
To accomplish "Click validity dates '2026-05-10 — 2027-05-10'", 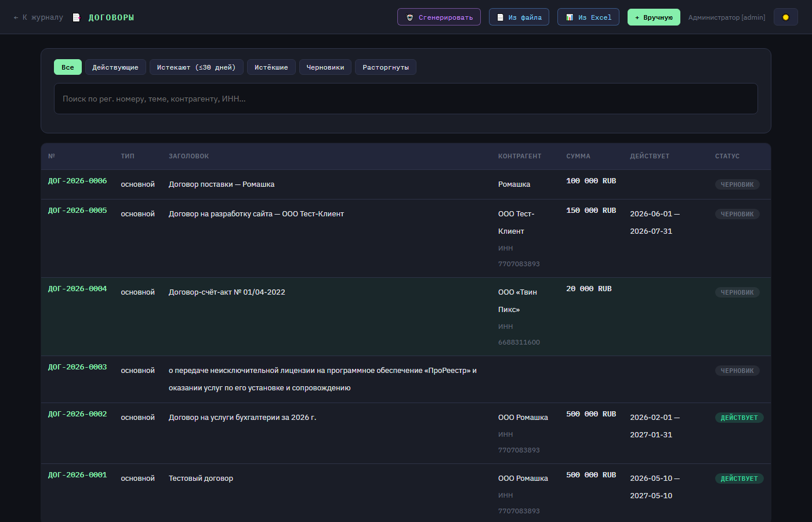I will (x=655, y=487).
